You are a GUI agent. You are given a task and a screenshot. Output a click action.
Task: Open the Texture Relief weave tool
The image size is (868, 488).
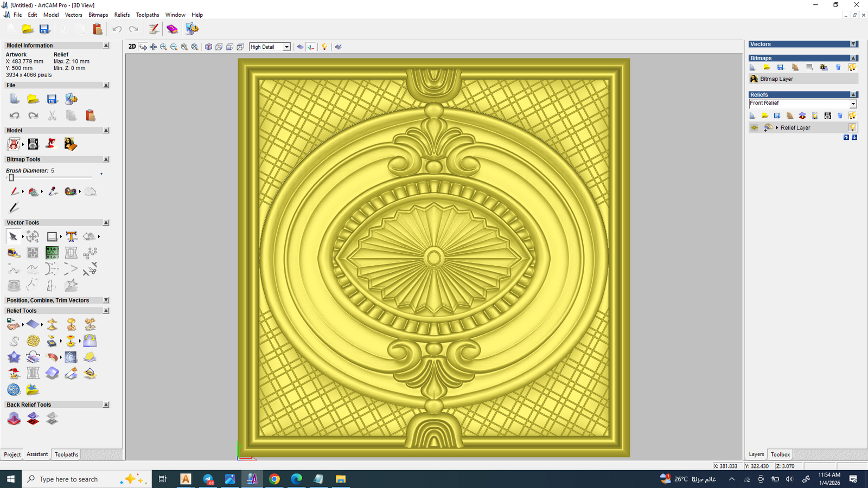coord(33,341)
